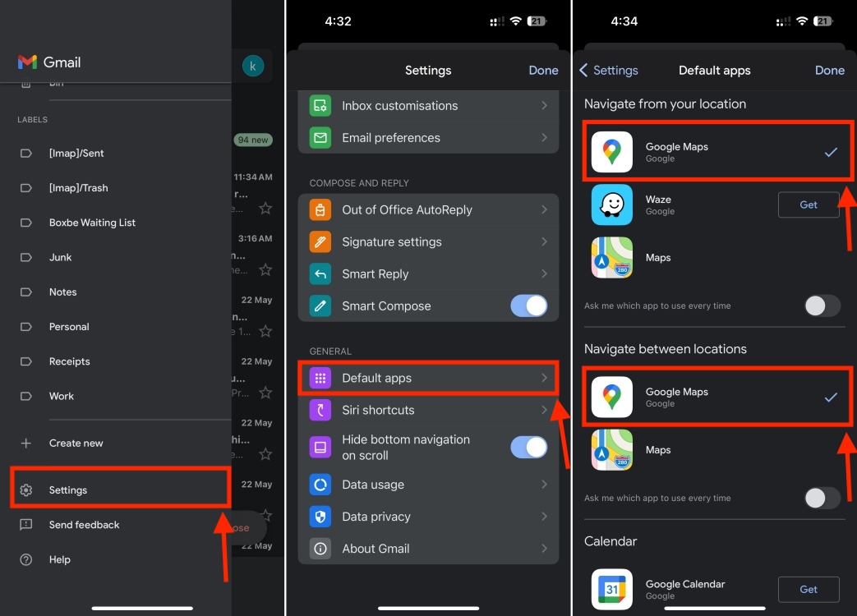Tap Get to download Waze
Viewport: 857px width, 616px height.
tap(809, 205)
